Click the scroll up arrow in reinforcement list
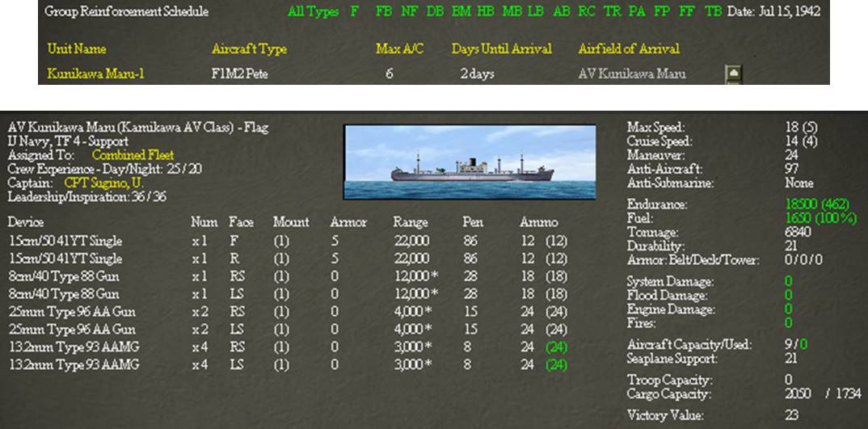This screenshot has height=429, width=868. coord(733,73)
